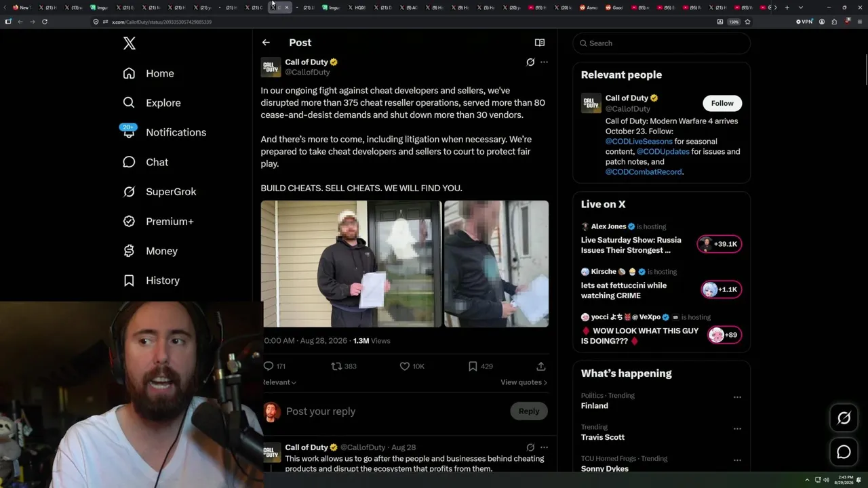Open the @CODLiveSeasons link
The image size is (868, 488).
[x=639, y=142]
